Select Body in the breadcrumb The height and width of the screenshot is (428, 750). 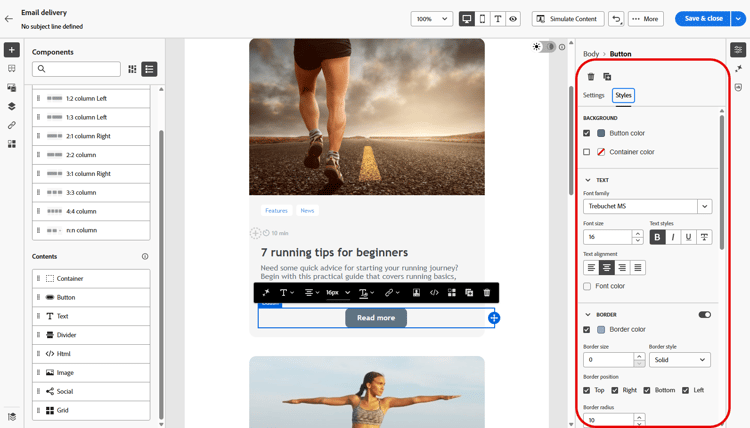tap(591, 54)
